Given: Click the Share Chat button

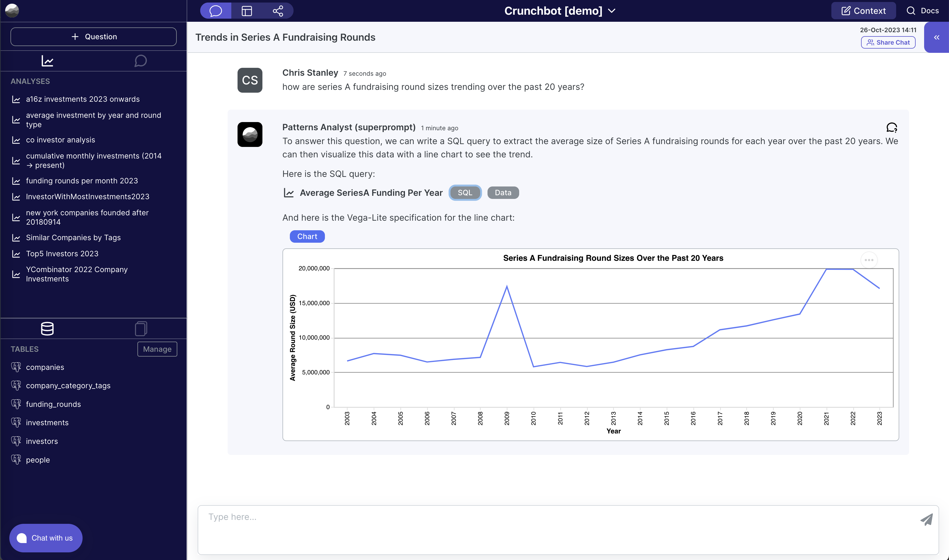Looking at the screenshot, I should [x=888, y=42].
